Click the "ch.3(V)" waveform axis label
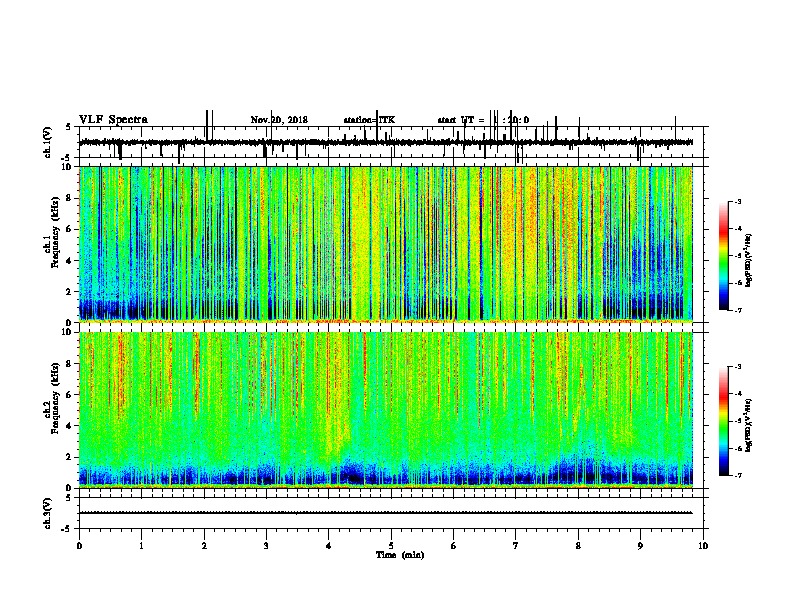This screenshot has height=612, width=792. [x=47, y=513]
